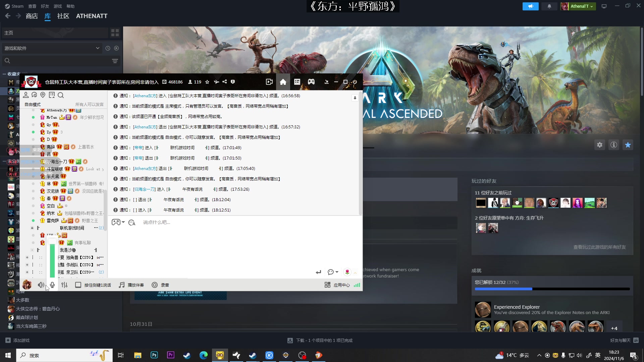
Task: Open the audio equalizer settings icon
Action: tap(64, 285)
